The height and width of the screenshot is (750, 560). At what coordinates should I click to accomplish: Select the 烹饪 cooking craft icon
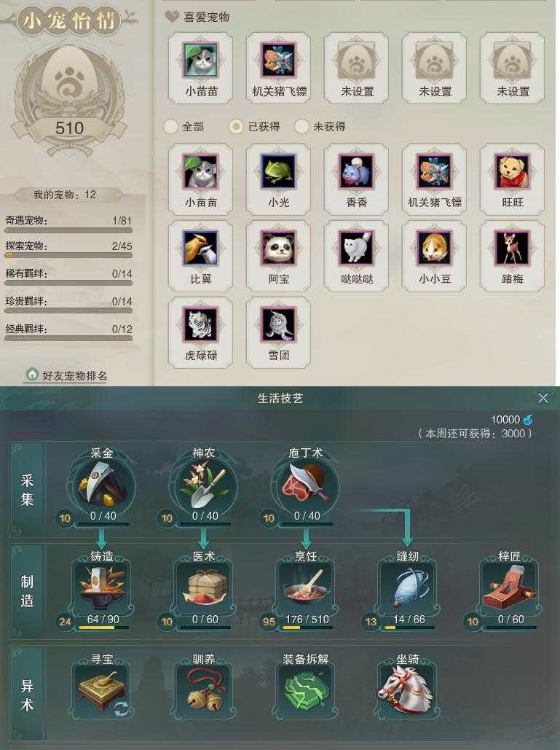point(306,587)
